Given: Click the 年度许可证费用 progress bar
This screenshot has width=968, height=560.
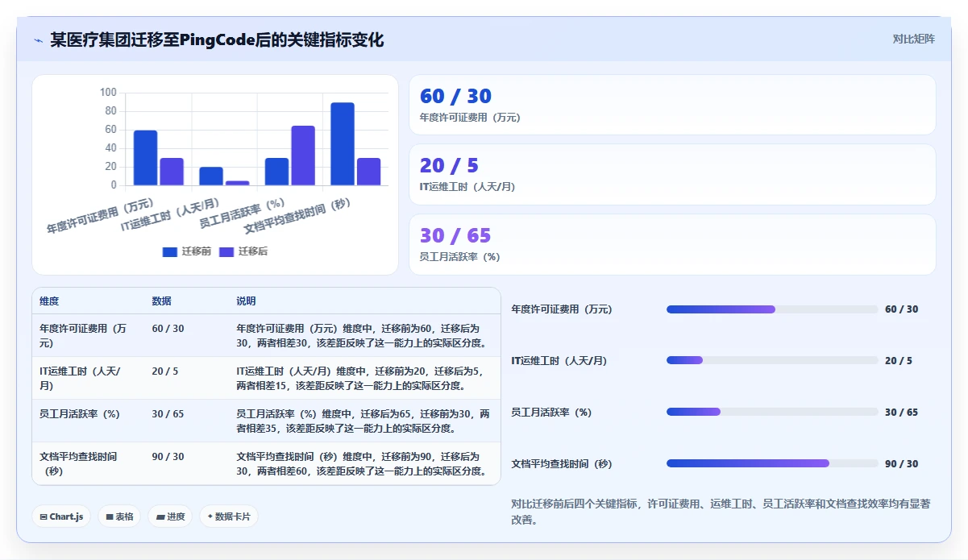Looking at the screenshot, I should [772, 309].
